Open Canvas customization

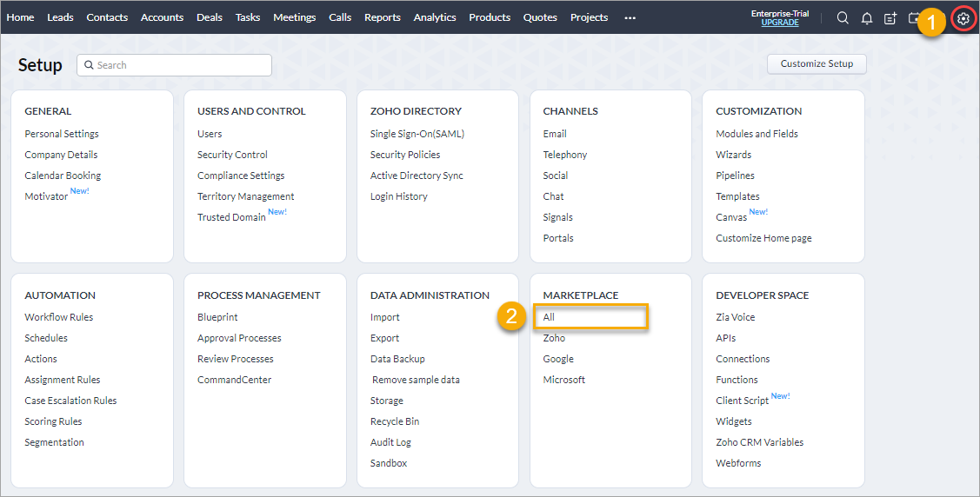tap(731, 217)
